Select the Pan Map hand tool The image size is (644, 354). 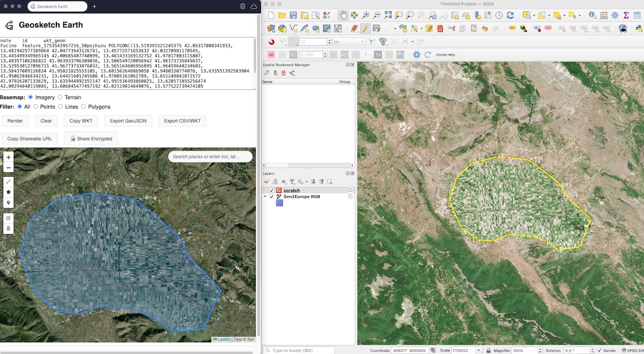point(343,15)
